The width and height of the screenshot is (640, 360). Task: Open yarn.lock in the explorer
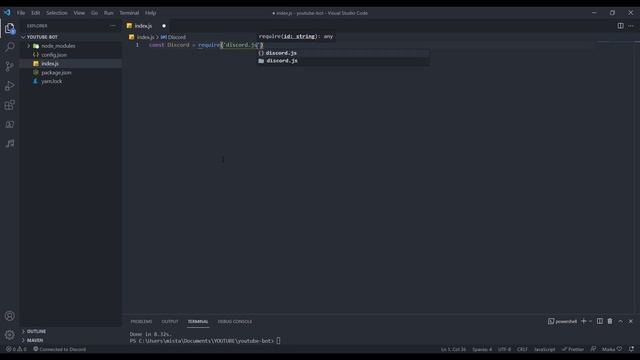[x=72, y=81]
